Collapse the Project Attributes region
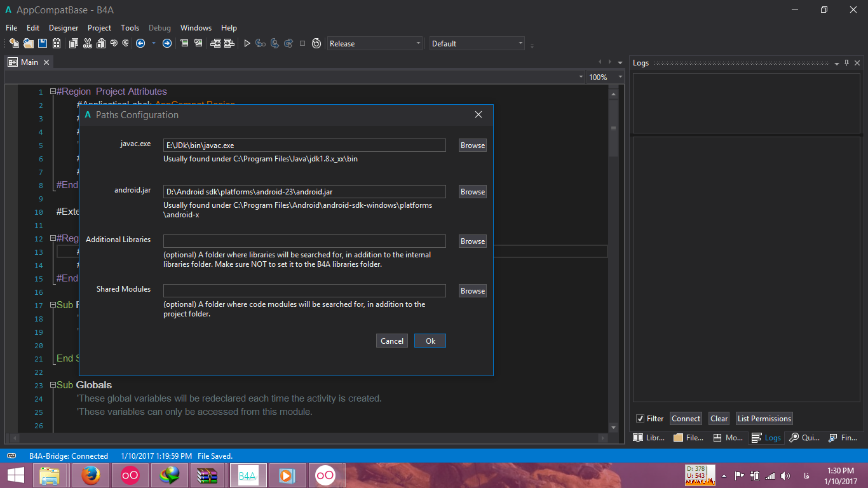The image size is (868, 488). click(53, 91)
